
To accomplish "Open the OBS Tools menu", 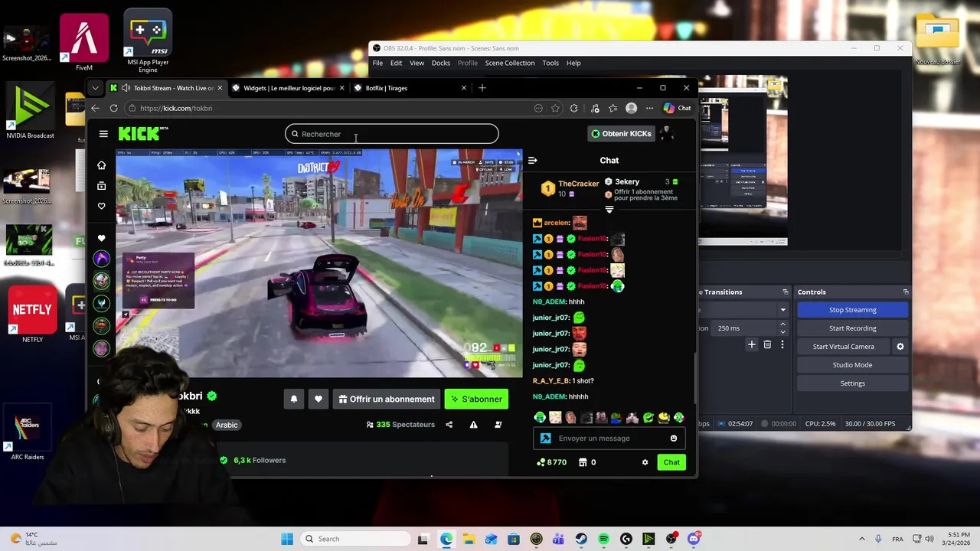I will [x=550, y=63].
